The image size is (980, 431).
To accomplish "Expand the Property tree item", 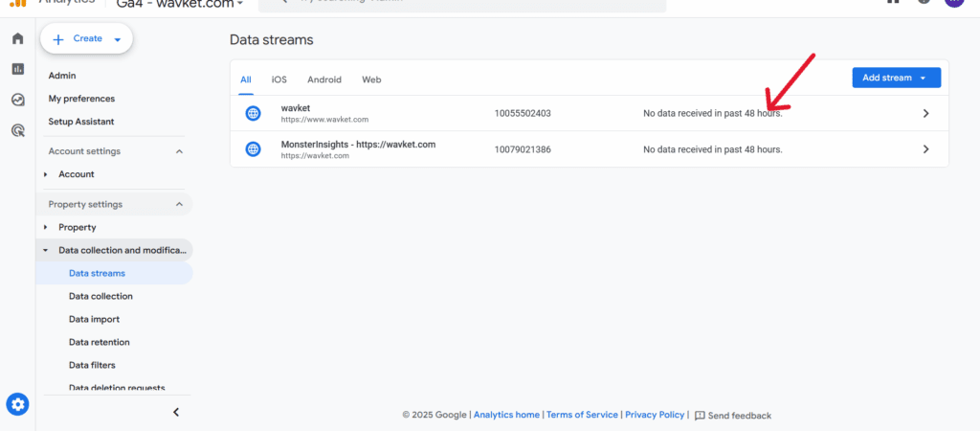I will (46, 228).
